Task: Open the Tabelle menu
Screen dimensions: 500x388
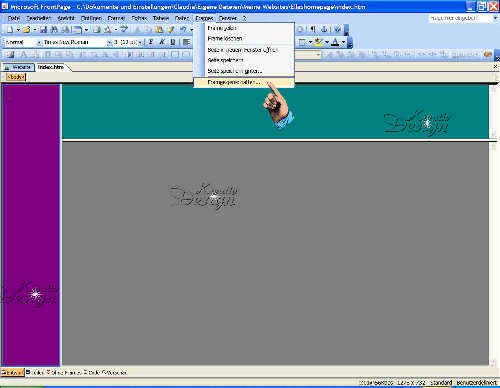Action: [161, 18]
